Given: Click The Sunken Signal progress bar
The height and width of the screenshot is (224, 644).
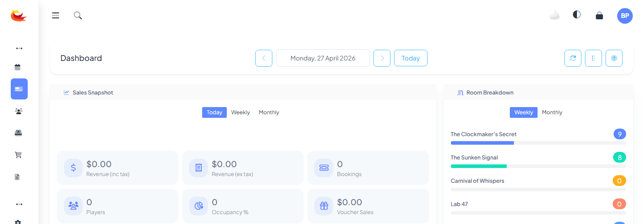Looking at the screenshot, I should click(x=538, y=166).
